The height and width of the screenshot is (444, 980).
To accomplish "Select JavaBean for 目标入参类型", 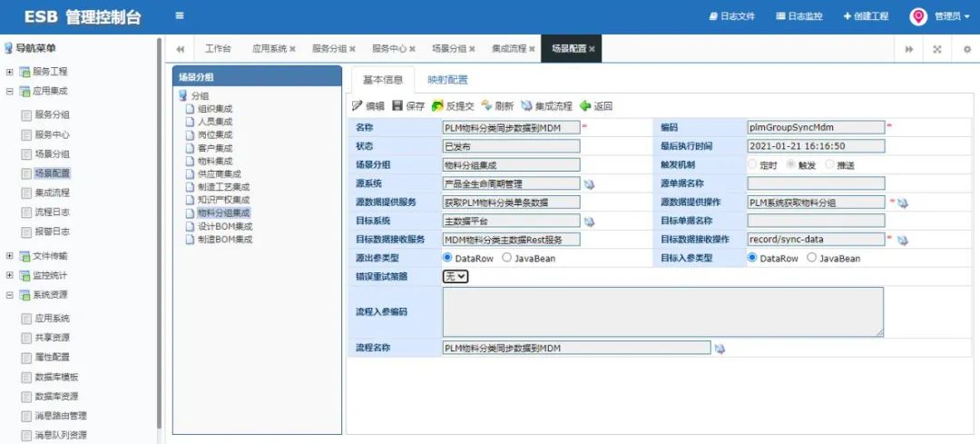I will [x=811, y=258].
